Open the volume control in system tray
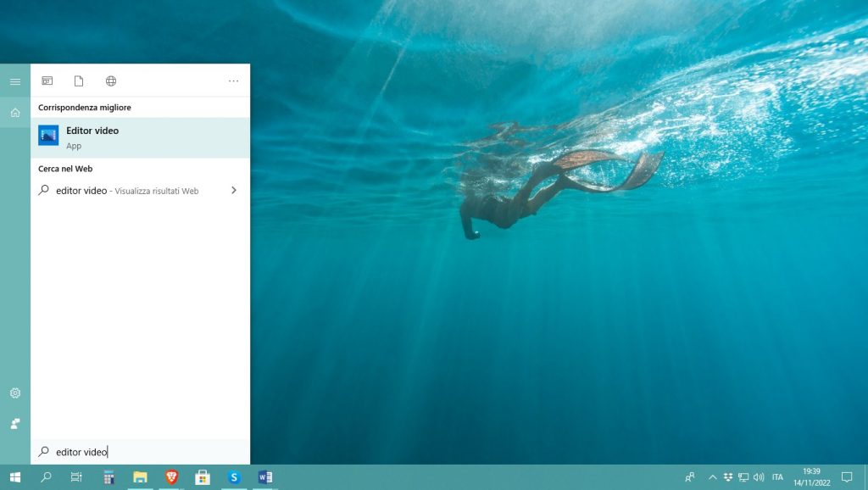 pyautogui.click(x=758, y=477)
